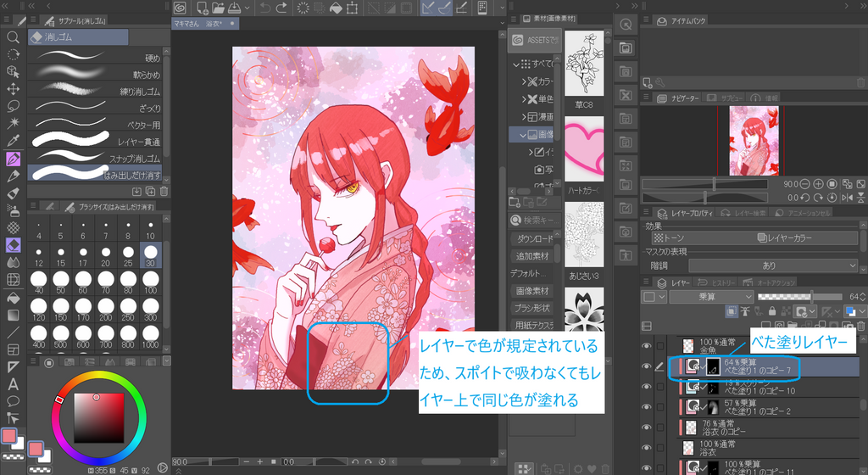
Task: Click the ブラシ形状 tag button
Action: [x=532, y=307]
